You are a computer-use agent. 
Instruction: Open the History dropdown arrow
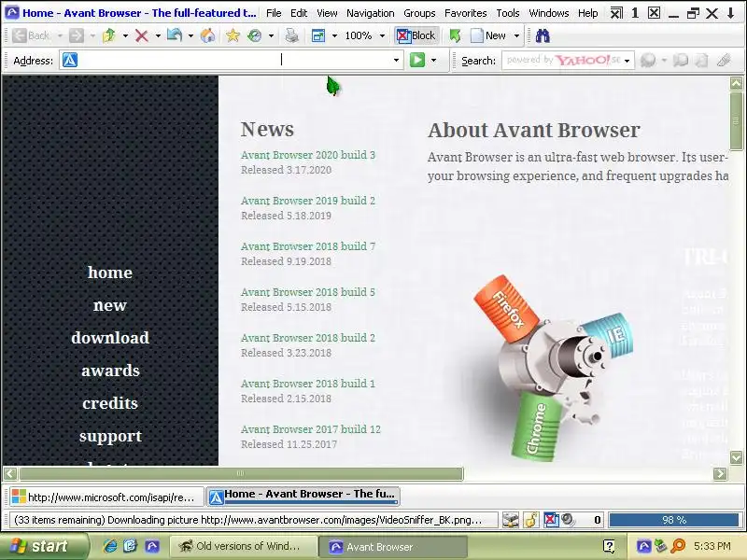pyautogui.click(x=271, y=35)
